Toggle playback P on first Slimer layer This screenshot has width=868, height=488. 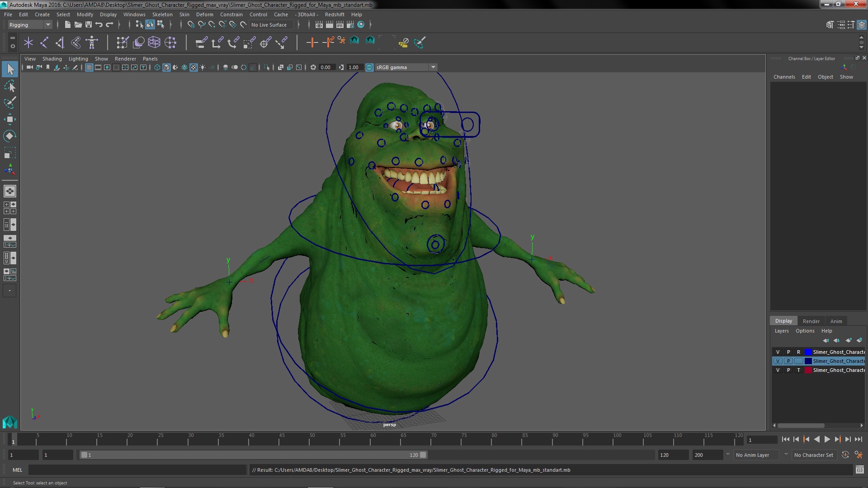[788, 352]
